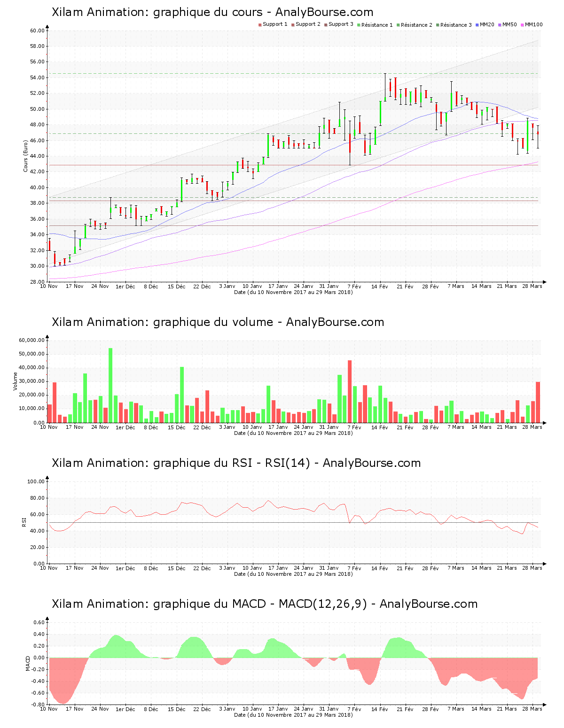Screen dimensions: 564x728
Task: Click the Résistance 1 legend color square
Action: 359,25
